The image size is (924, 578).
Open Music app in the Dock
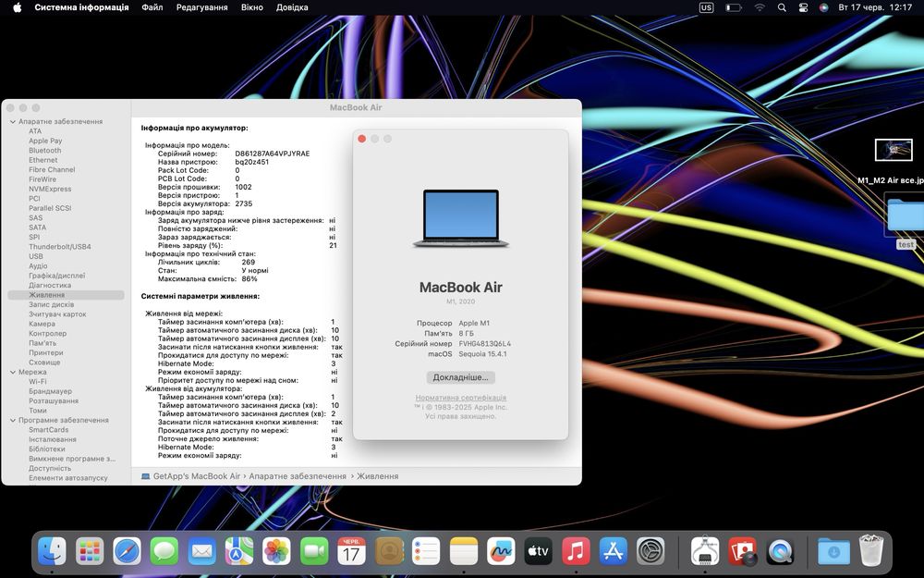(576, 551)
